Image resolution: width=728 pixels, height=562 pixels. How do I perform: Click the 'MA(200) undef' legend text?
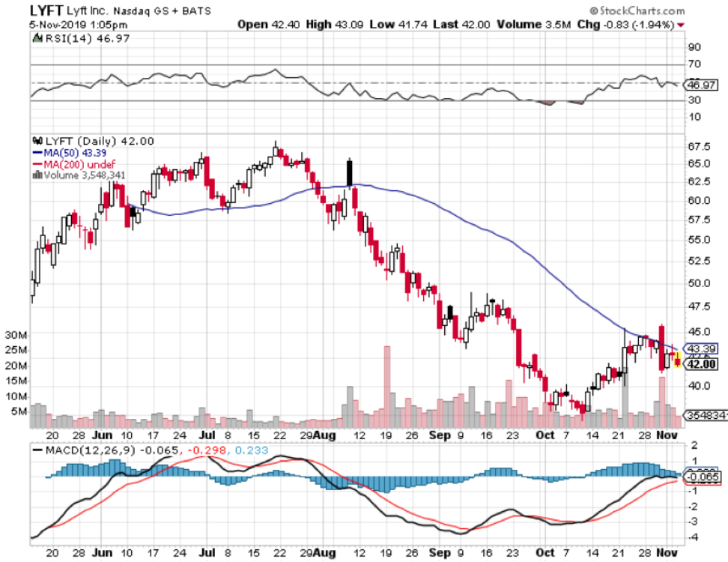(x=79, y=164)
